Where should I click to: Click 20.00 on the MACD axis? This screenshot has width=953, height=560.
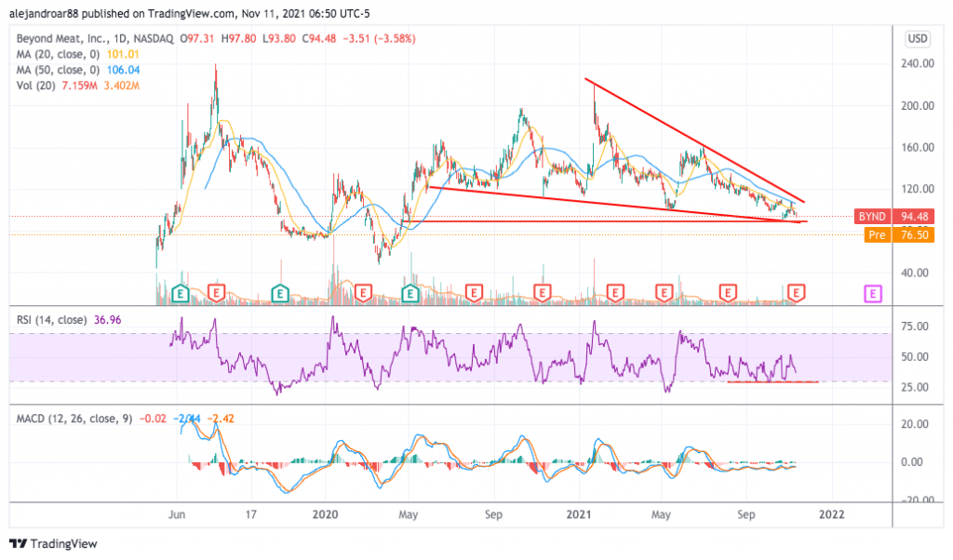pyautogui.click(x=915, y=424)
